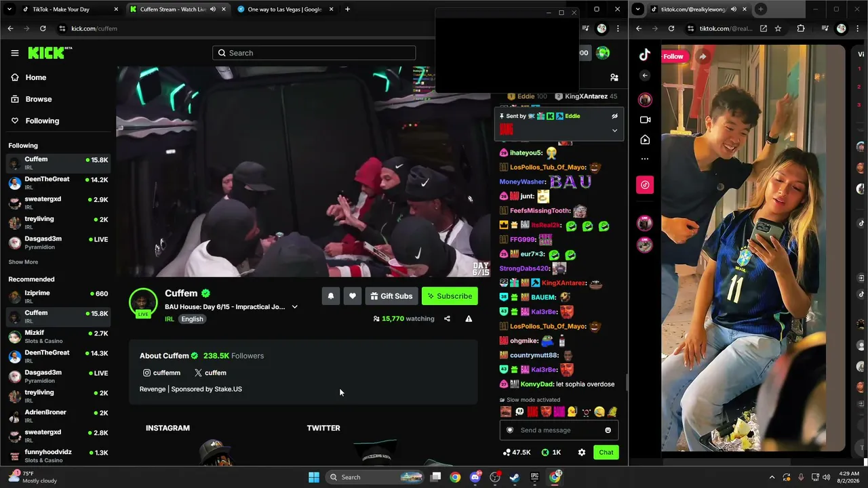Report stream with warning triangle icon
Viewport: 868px width, 488px height.
click(x=469, y=319)
